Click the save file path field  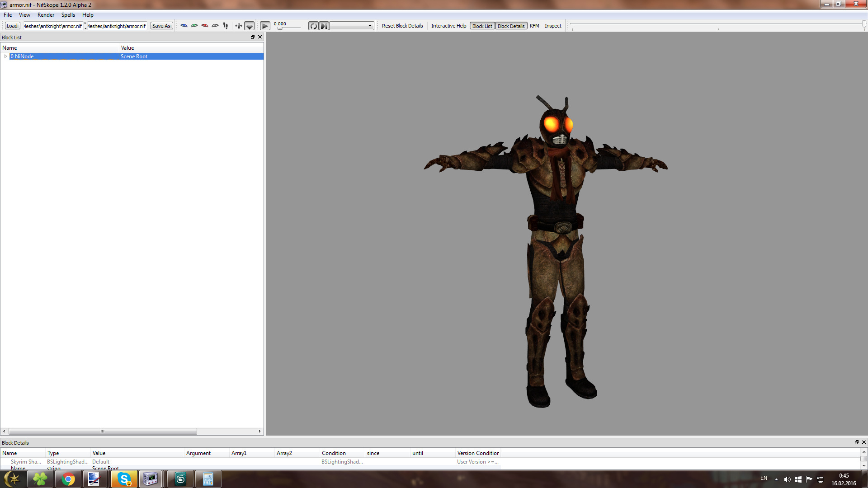click(x=117, y=26)
